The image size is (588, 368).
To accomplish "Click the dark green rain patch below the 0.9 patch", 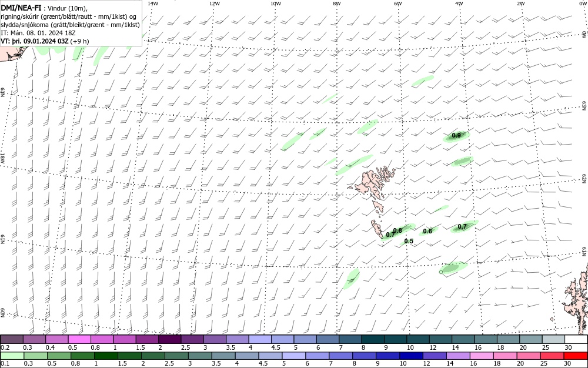I will click(461, 162).
